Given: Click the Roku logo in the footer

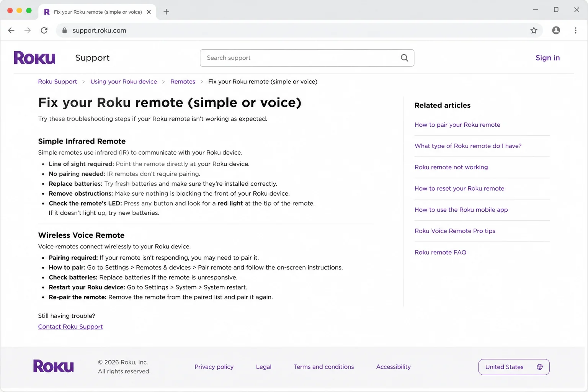Looking at the screenshot, I should coord(54,366).
